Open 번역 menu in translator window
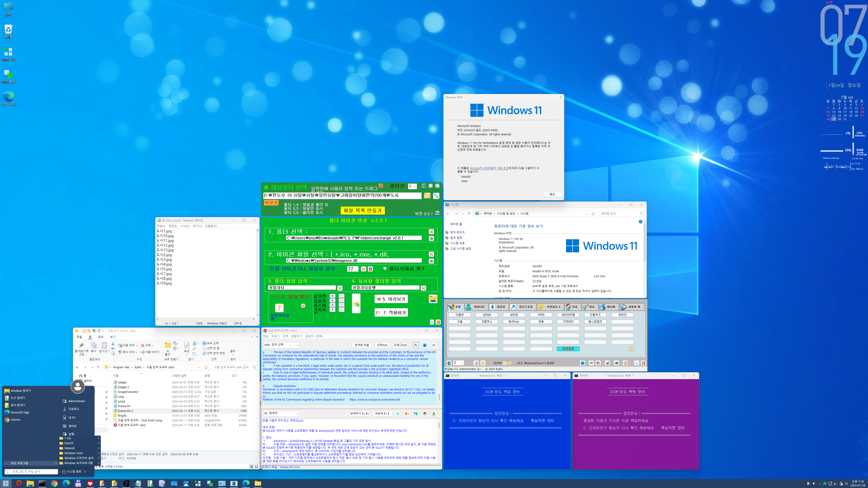The height and width of the screenshot is (488, 868). [285, 336]
